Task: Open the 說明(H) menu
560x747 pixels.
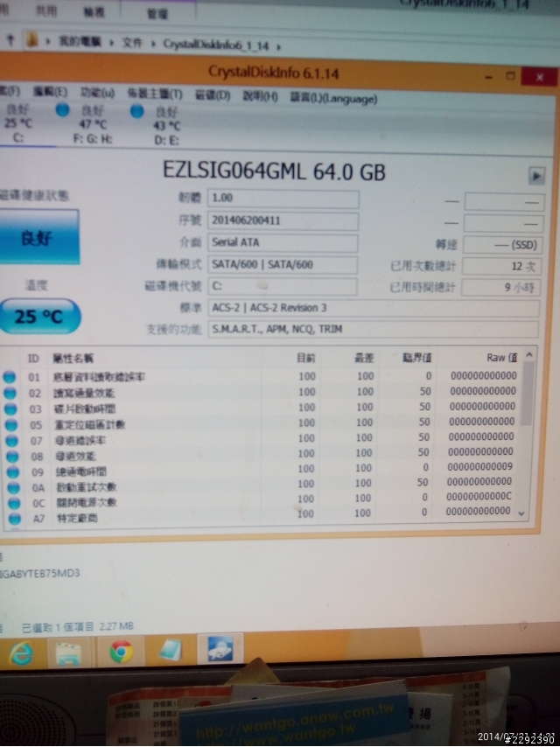Action: point(260,97)
